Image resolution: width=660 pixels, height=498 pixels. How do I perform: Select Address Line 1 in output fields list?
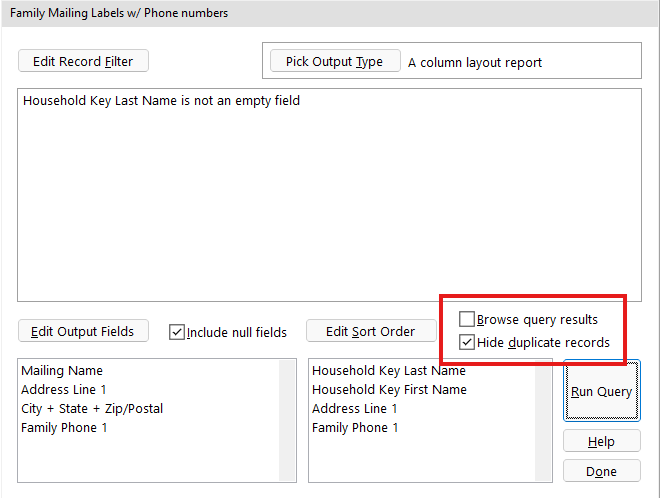(x=64, y=390)
